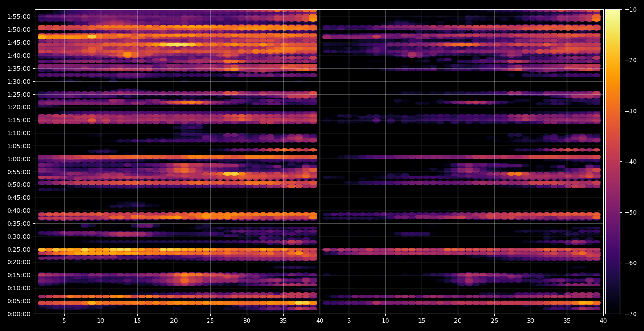Click the 0:00:00 time axis label
Viewport: 644px width, 331px height.
(18, 314)
